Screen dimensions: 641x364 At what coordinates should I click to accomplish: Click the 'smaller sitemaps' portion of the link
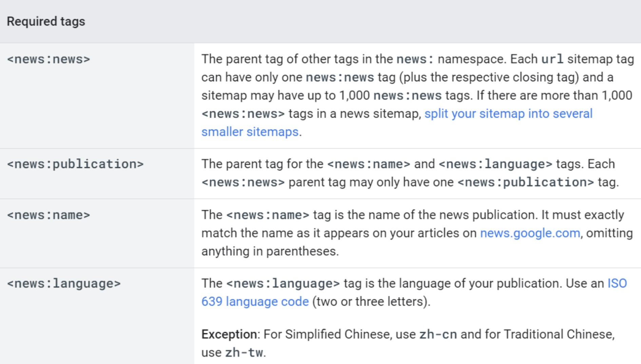(249, 132)
